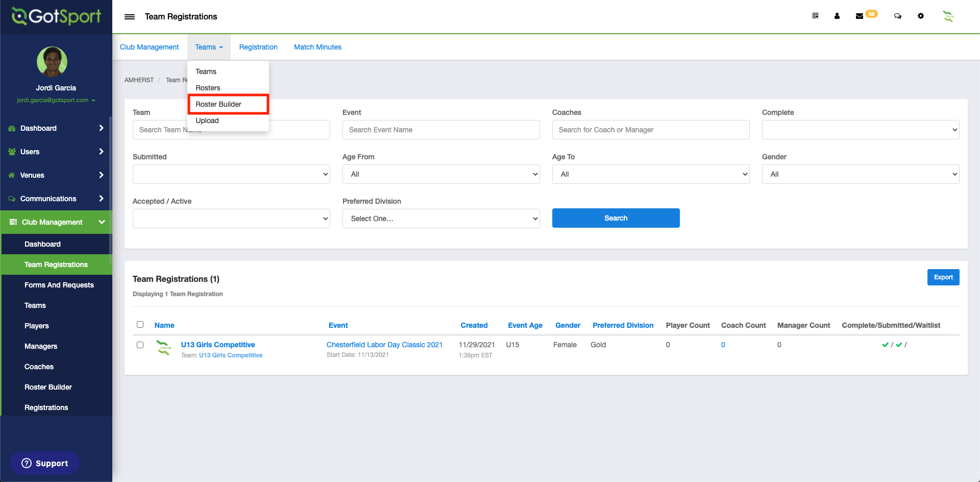This screenshot has height=482, width=980.
Task: Select Upload in the dropdown menu
Action: [228, 120]
